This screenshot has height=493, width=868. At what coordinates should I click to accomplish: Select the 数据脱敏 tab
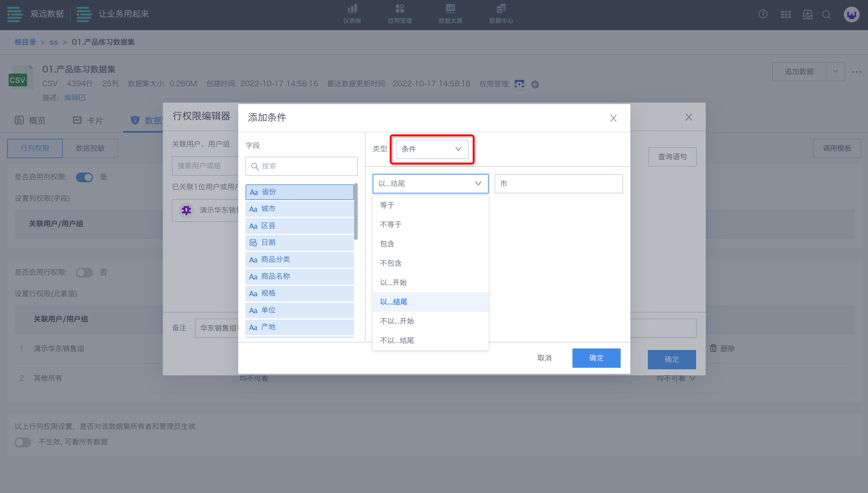pyautogui.click(x=90, y=148)
